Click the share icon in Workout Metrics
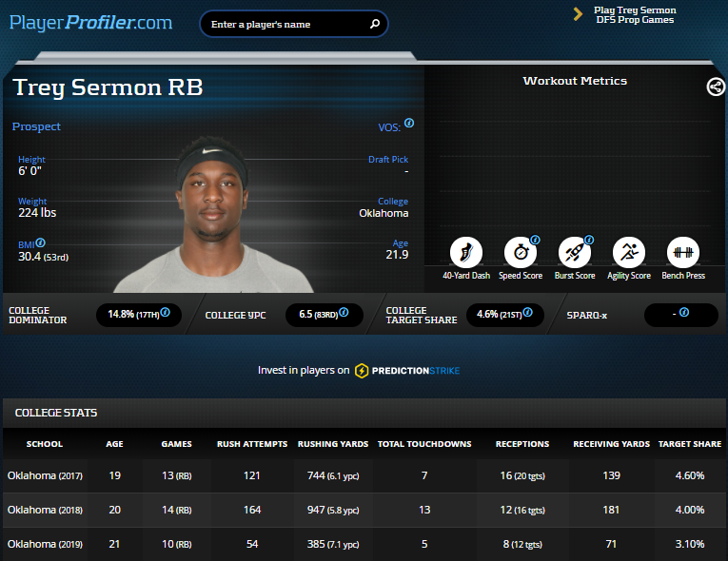The width and height of the screenshot is (728, 561). click(716, 87)
